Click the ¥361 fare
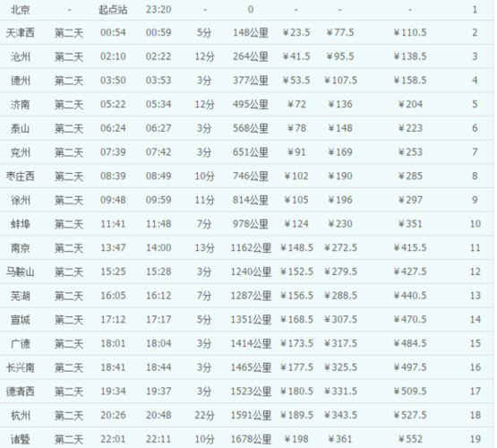Image resolution: width=497 pixels, height=448 pixels. click(x=340, y=439)
